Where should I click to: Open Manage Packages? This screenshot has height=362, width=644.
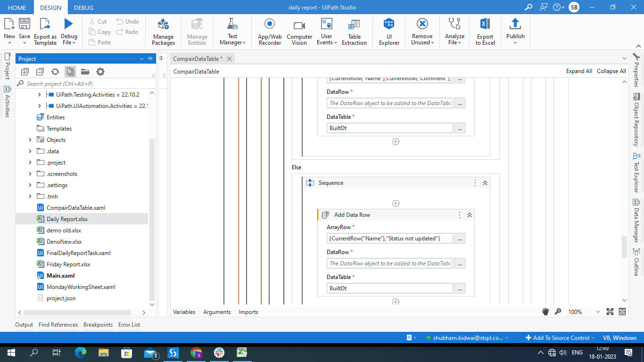pos(164,31)
